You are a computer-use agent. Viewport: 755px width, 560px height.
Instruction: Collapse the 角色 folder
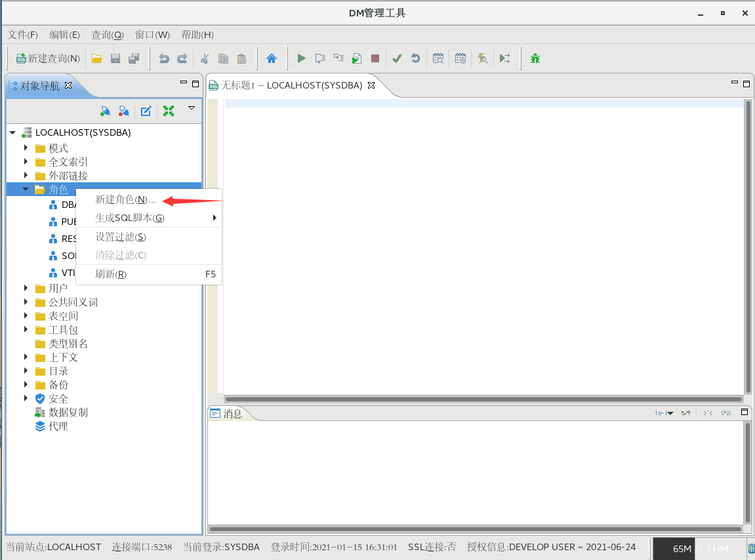click(26, 190)
